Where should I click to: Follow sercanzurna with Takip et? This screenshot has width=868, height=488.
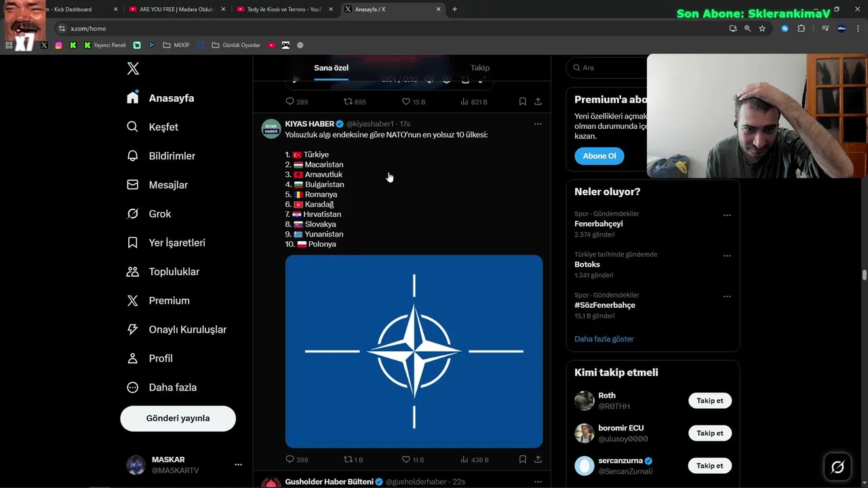click(710, 466)
